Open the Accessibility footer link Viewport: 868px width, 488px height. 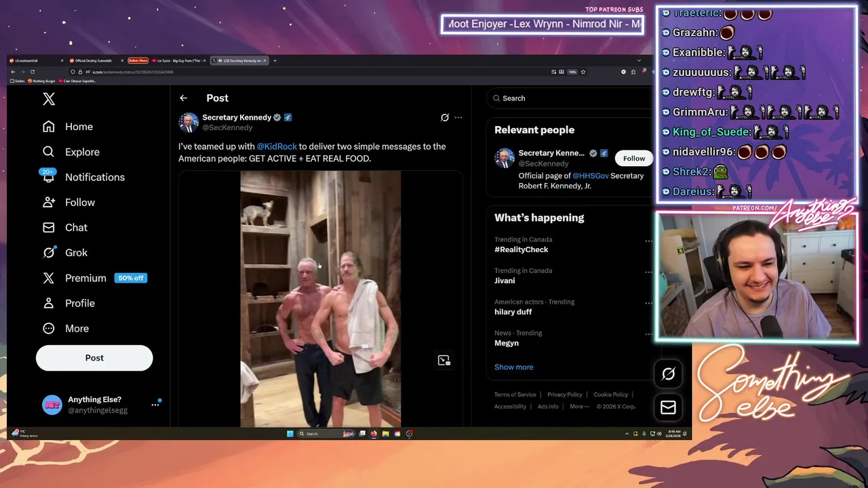click(x=510, y=407)
